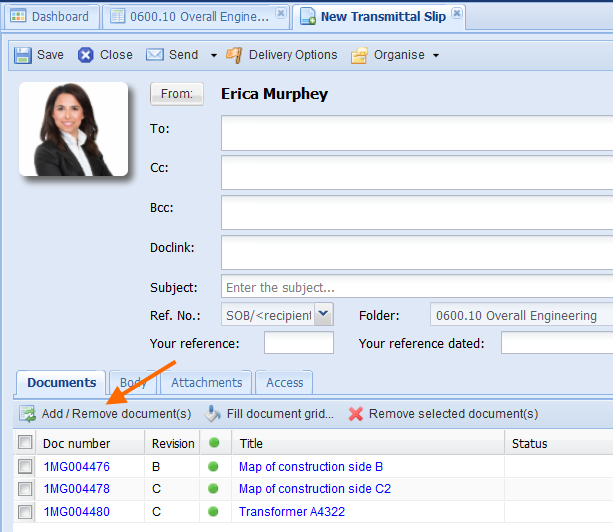Image resolution: width=613 pixels, height=532 pixels.
Task: Click the Subject input field
Action: (x=417, y=287)
